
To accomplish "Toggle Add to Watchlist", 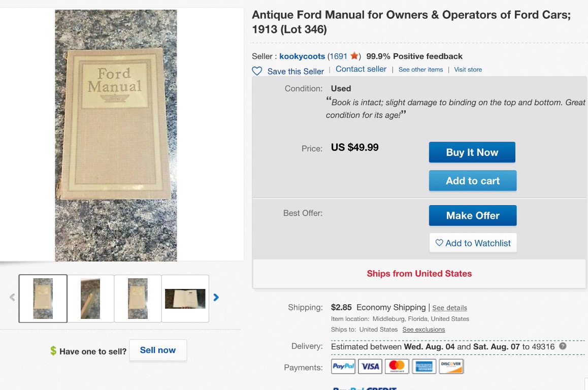I will 473,243.
